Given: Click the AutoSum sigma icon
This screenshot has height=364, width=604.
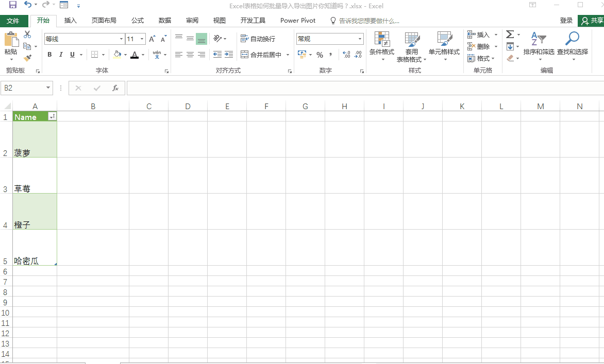Looking at the screenshot, I should pos(510,34).
